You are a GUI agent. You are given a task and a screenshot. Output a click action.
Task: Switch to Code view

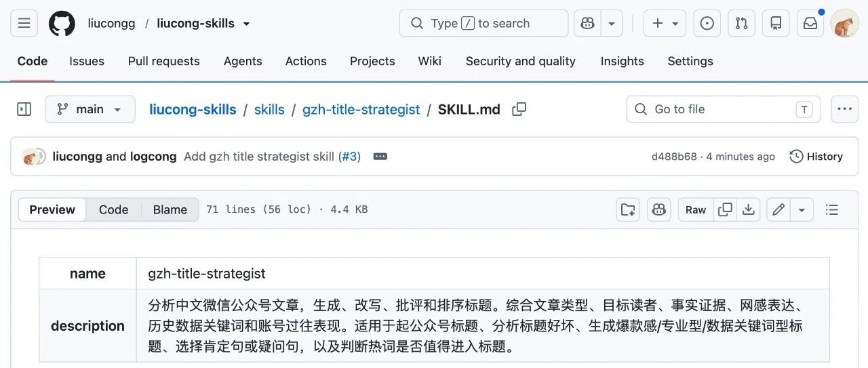113,209
